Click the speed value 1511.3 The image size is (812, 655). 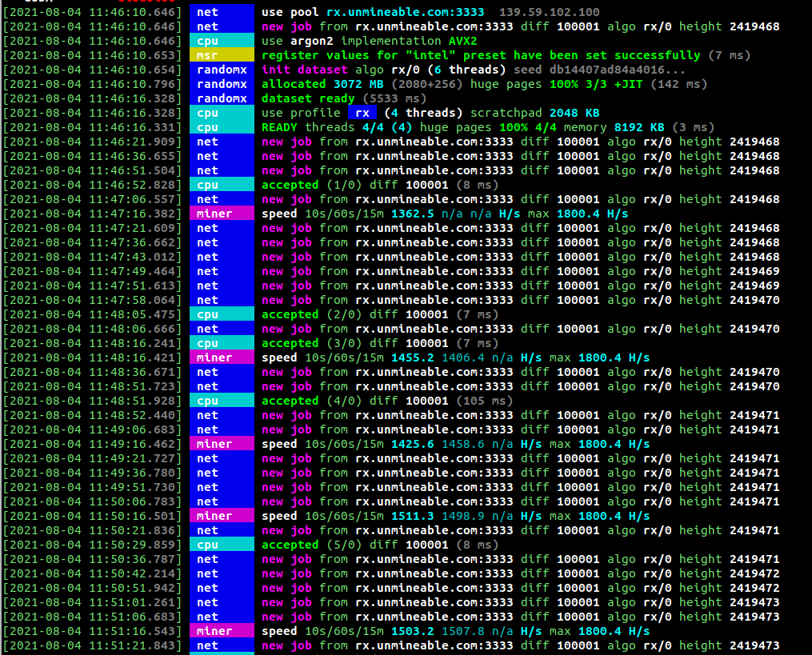point(412,516)
